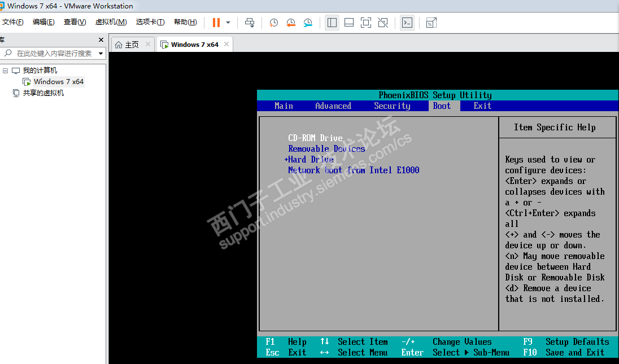Select the Main BIOS menu
Screen dimensions: 619x364
(x=284, y=106)
